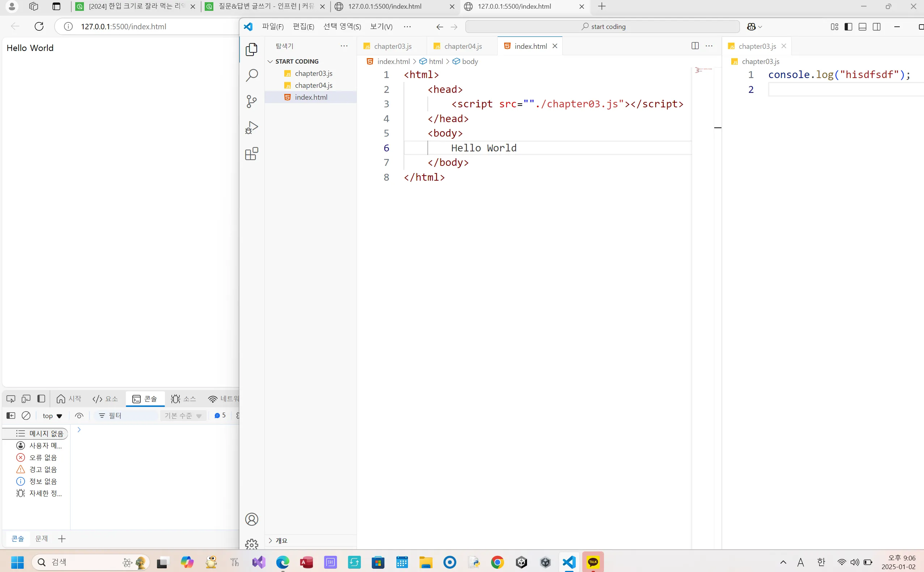Open DevTools 소스 tab
Image resolution: width=924 pixels, height=572 pixels.
pyautogui.click(x=183, y=398)
